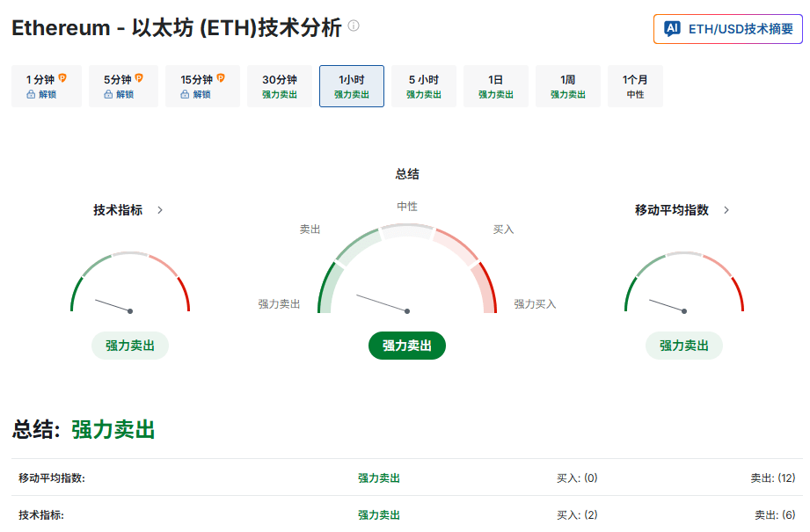Click the 移动平均指数: row label

(x=52, y=478)
